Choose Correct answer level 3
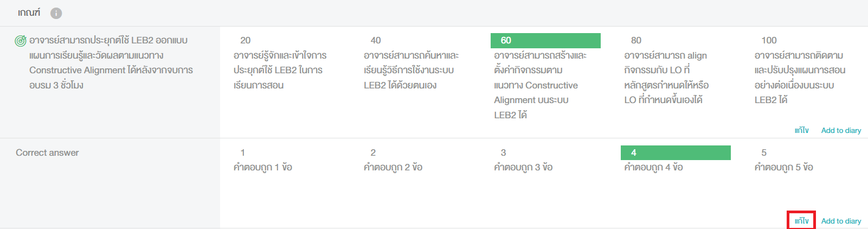868x229 pixels. point(545,160)
